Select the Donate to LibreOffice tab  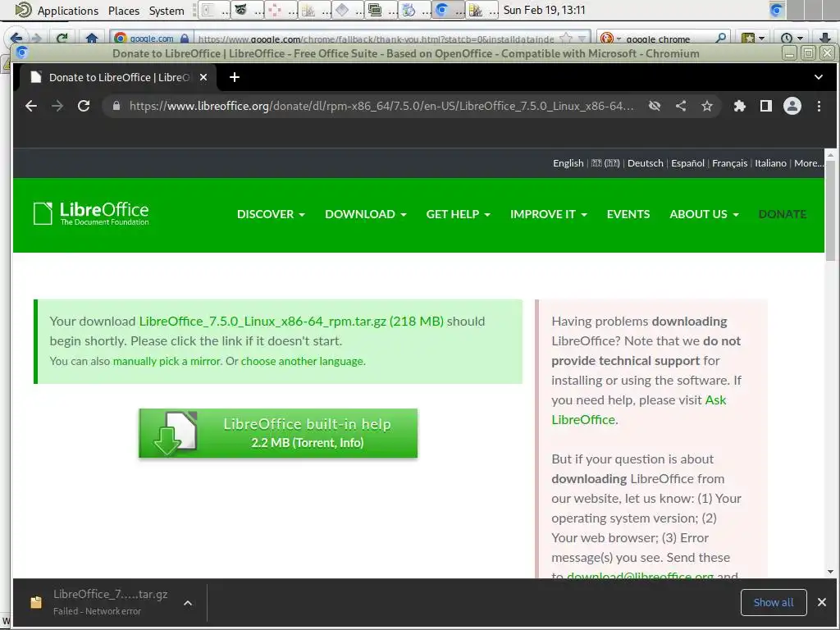pos(118,77)
